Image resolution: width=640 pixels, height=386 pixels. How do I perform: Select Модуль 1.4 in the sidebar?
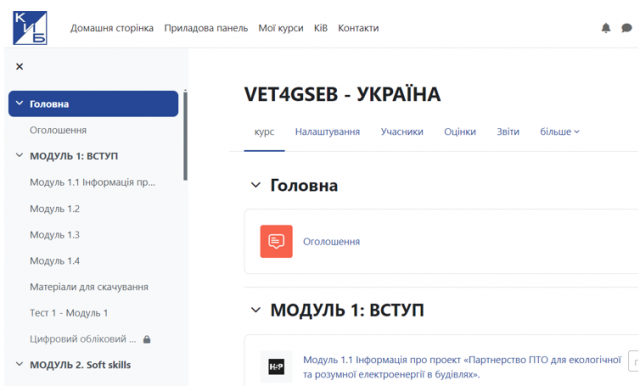pos(55,261)
